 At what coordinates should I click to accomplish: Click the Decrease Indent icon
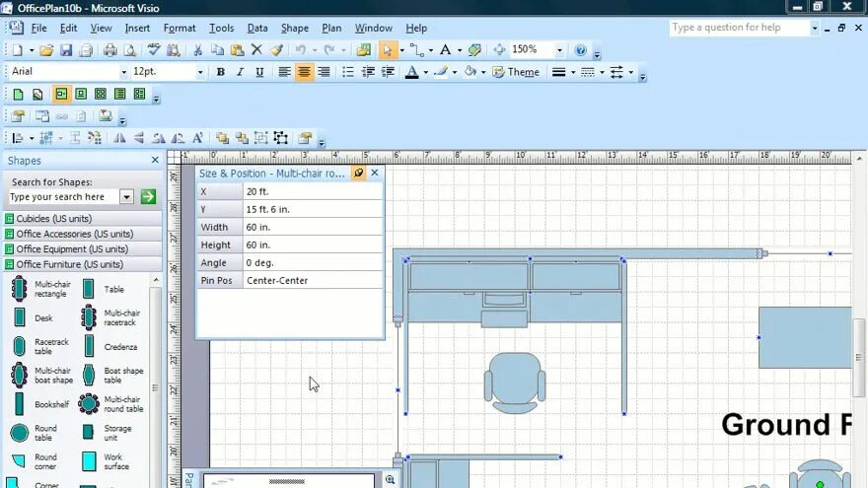point(368,72)
